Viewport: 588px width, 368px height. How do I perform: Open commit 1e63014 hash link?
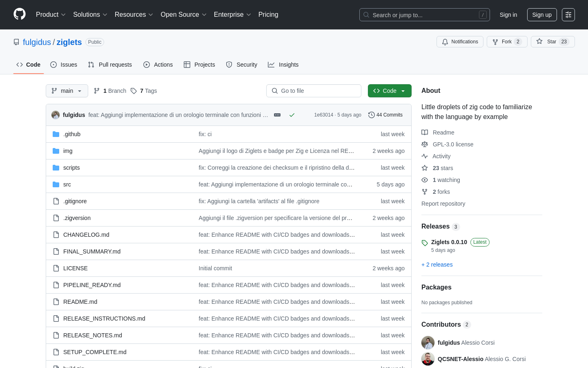pyautogui.click(x=323, y=115)
